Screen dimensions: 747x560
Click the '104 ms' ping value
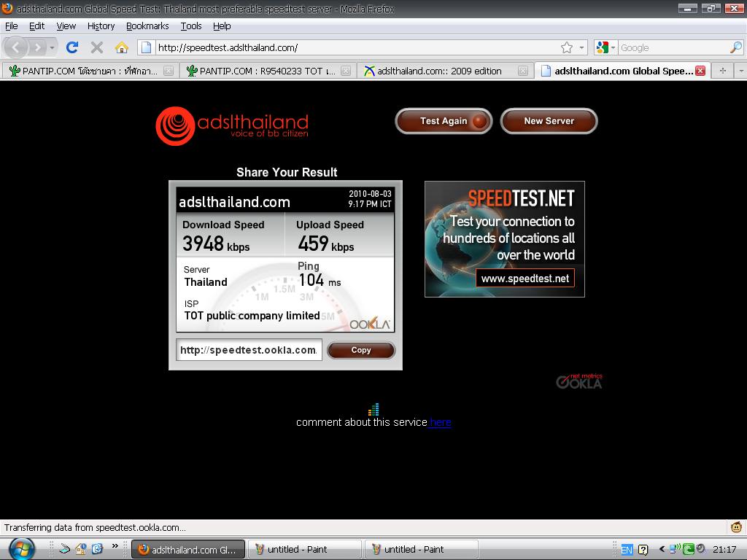320,280
